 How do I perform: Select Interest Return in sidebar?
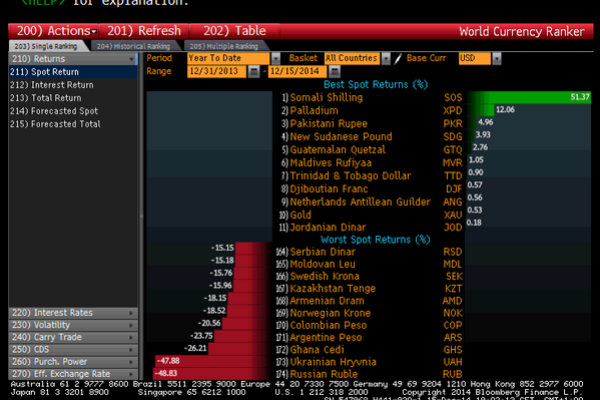[50, 85]
